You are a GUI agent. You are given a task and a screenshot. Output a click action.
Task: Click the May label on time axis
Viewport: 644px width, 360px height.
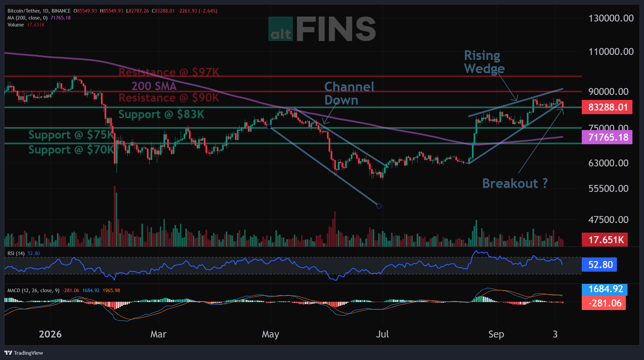(270, 335)
